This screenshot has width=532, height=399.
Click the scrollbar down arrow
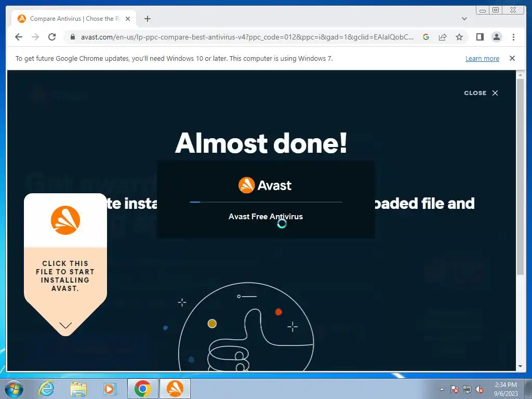[520, 366]
